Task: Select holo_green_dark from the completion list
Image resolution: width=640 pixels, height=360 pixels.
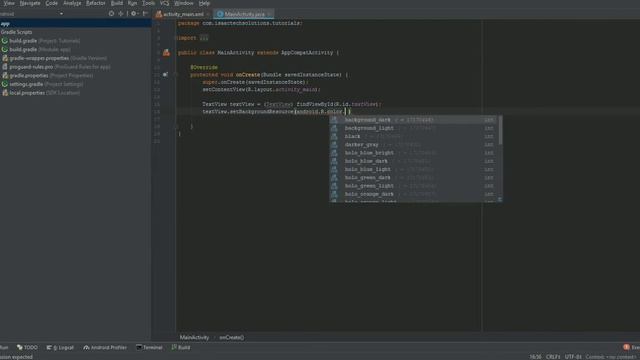Action: 413,178
